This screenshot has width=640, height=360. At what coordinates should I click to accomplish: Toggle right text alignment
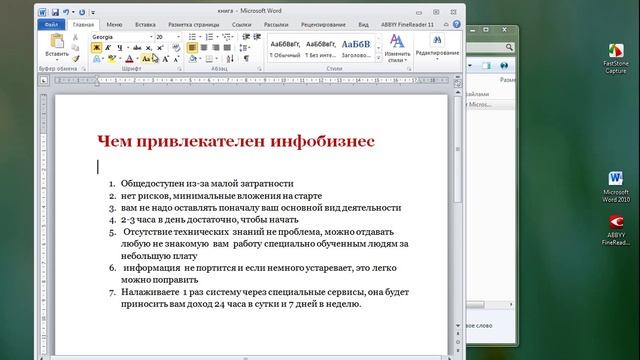click(x=216, y=48)
